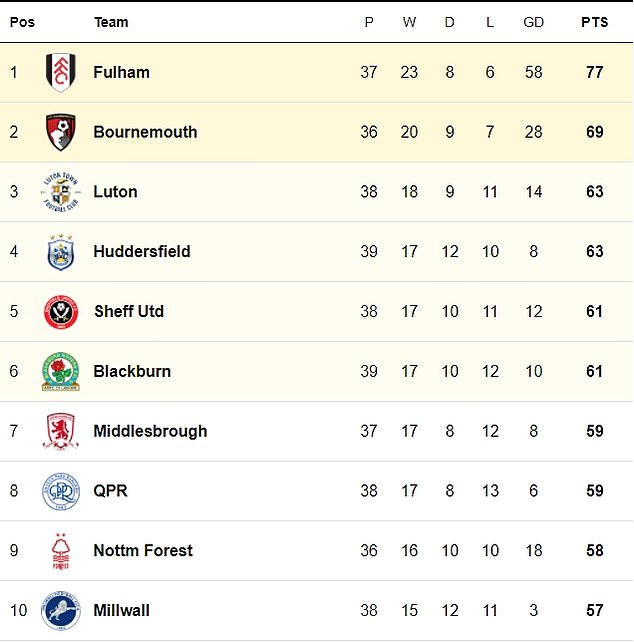Screen dimensions: 634x642
Task: Click the Nottingham Forest tree logo
Action: pos(61,551)
